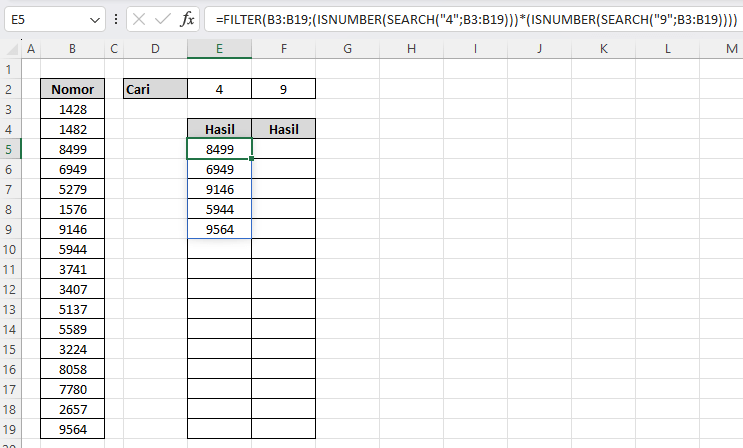Select column E header
Image resolution: width=743 pixels, height=448 pixels.
pyautogui.click(x=219, y=49)
